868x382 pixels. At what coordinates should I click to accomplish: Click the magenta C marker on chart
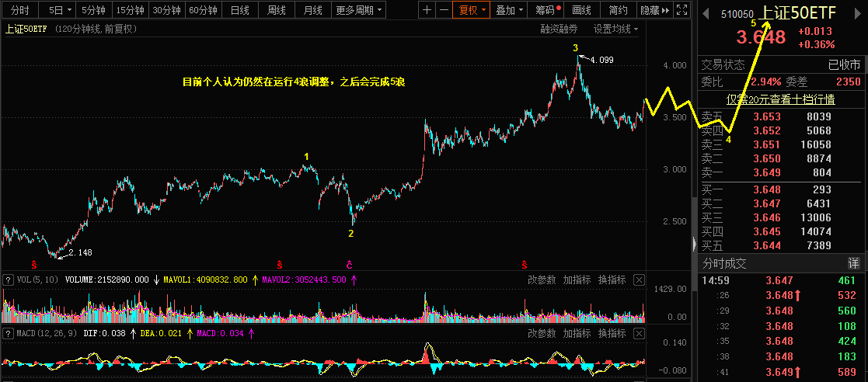point(350,264)
